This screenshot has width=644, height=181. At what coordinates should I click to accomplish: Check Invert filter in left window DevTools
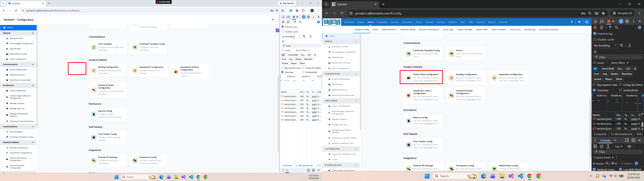pyautogui.click(x=283, y=50)
